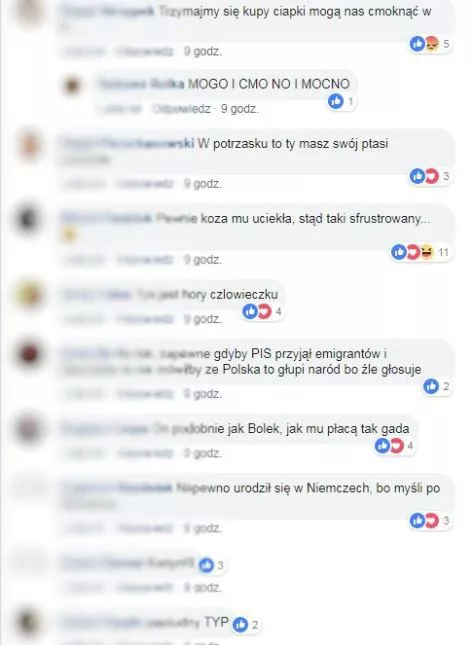The image size is (471, 645).
Task: Open reactions showing 11 on 'koza mu uciekła' comment
Action: pyautogui.click(x=420, y=252)
